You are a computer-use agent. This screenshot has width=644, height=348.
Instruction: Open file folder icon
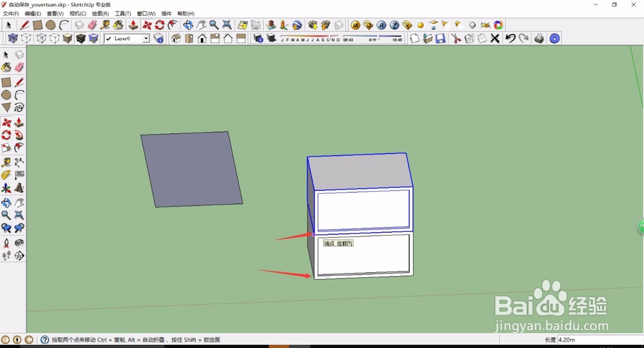(428, 39)
